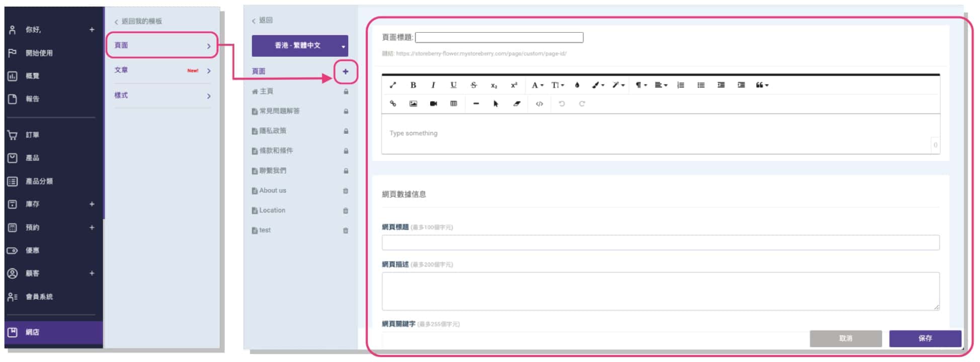Select 網店 in the sidebar

pyautogui.click(x=54, y=332)
